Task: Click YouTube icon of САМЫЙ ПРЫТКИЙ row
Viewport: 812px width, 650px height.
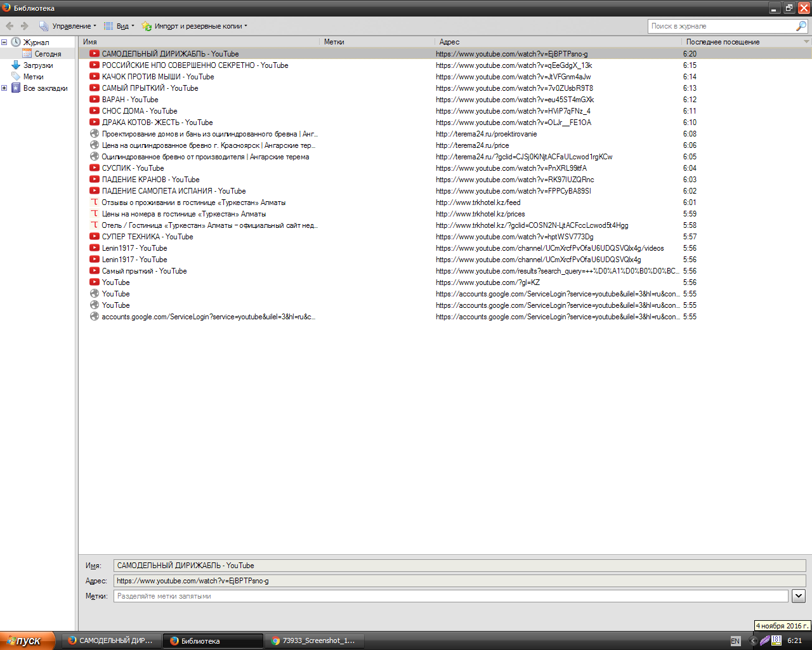Action: coord(95,88)
